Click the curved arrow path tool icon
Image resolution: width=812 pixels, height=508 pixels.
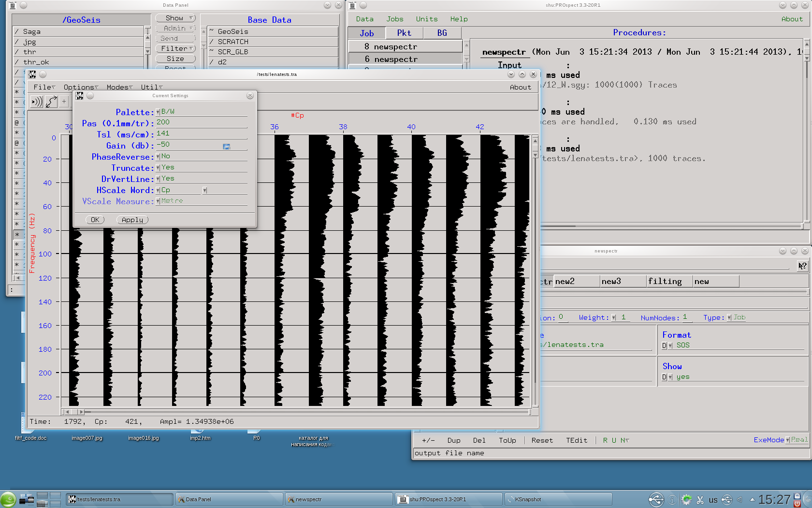[51, 102]
